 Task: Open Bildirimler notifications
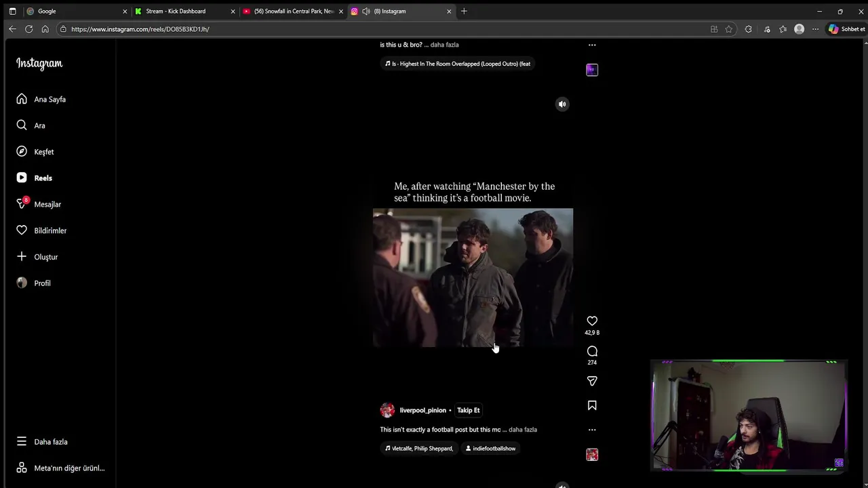point(41,230)
